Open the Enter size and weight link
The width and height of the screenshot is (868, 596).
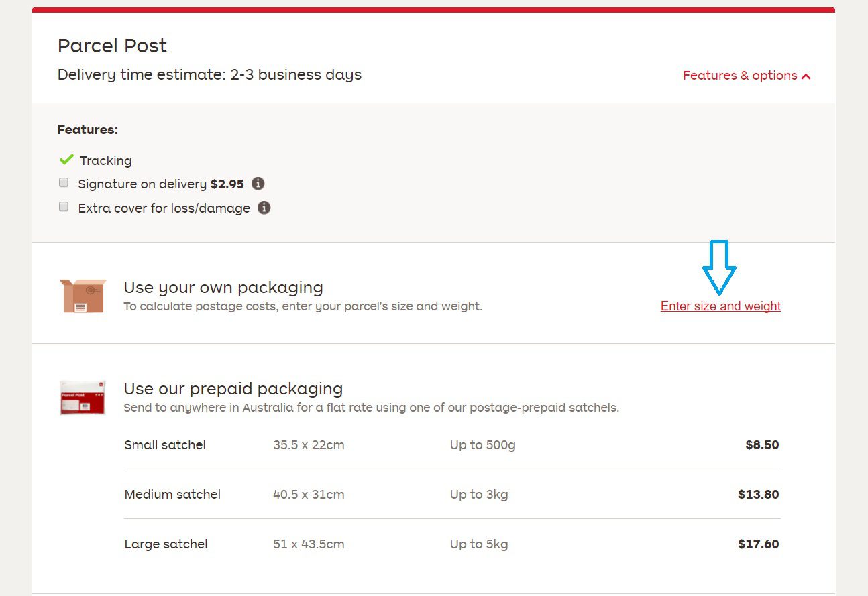click(720, 306)
